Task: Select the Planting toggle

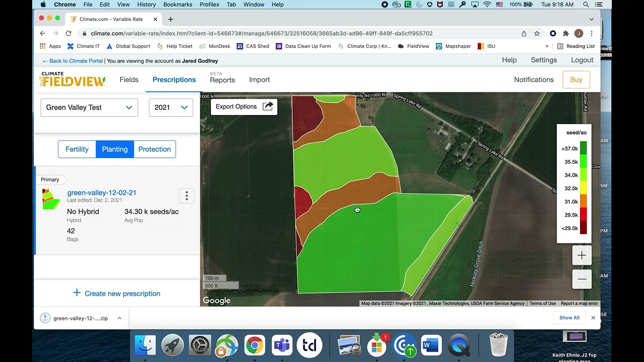Action: (x=115, y=149)
